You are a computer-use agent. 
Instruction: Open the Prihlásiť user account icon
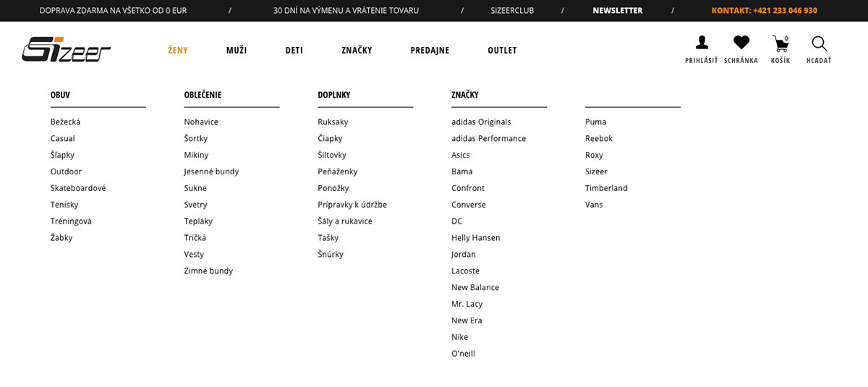(701, 45)
